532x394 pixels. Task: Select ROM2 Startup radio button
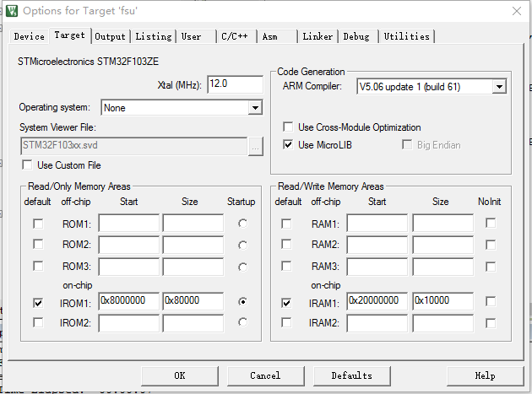(242, 246)
